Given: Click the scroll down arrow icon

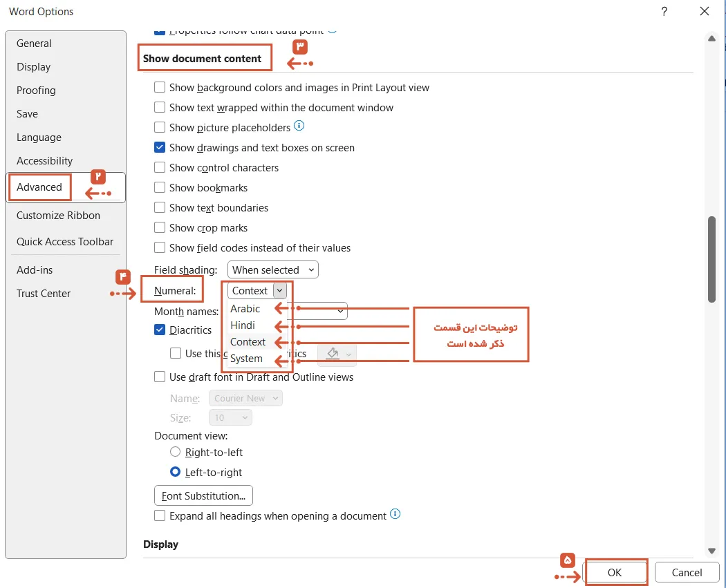Looking at the screenshot, I should tap(711, 551).
